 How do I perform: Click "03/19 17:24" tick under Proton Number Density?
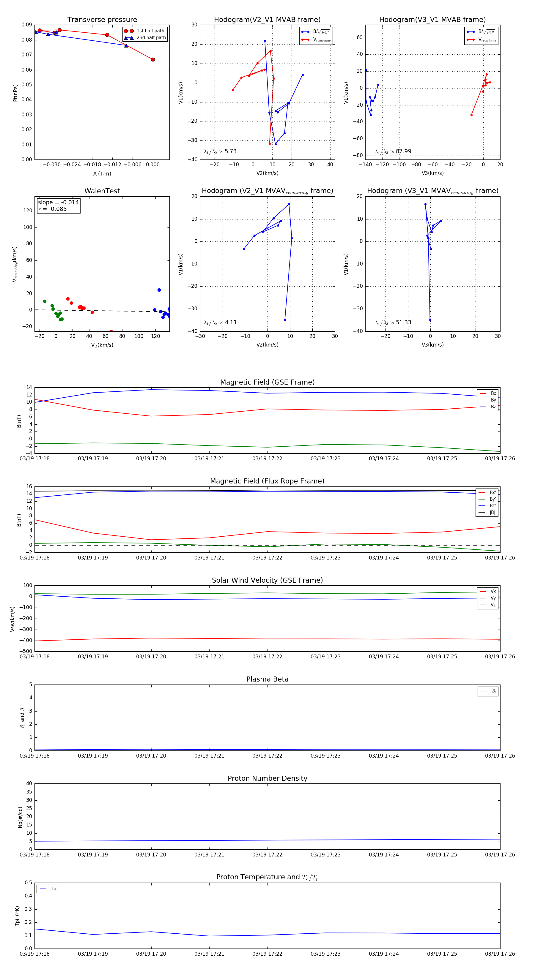click(384, 855)
